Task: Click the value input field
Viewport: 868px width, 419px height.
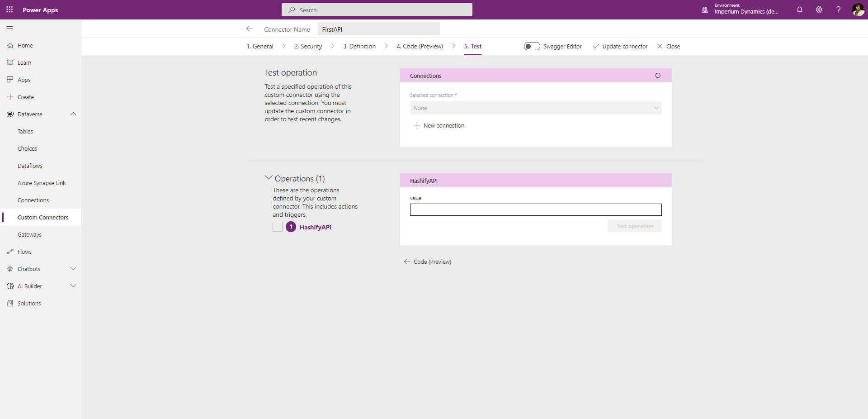Action: click(535, 209)
